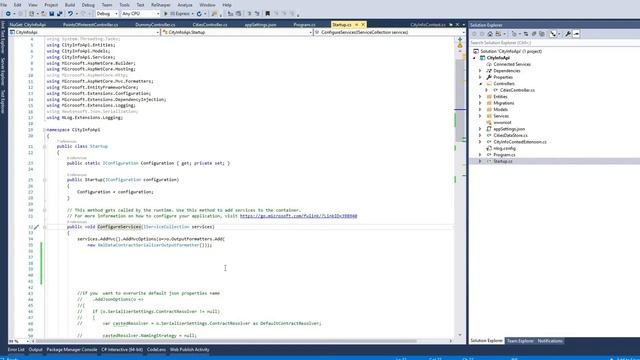The height and width of the screenshot is (360, 640).
Task: Click the Sync with Active Document icon
Action: coord(526,34)
